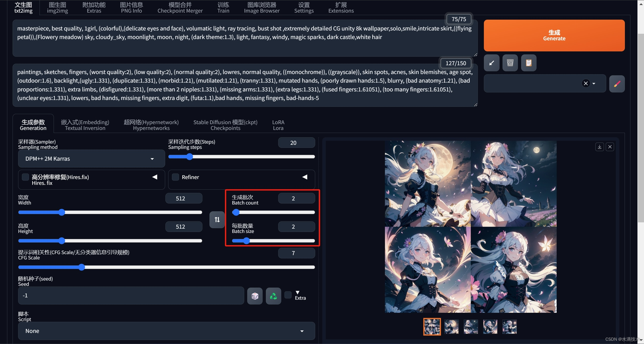Adjust the CFG Scale slider
This screenshot has width=644, height=344.
pyautogui.click(x=166, y=267)
